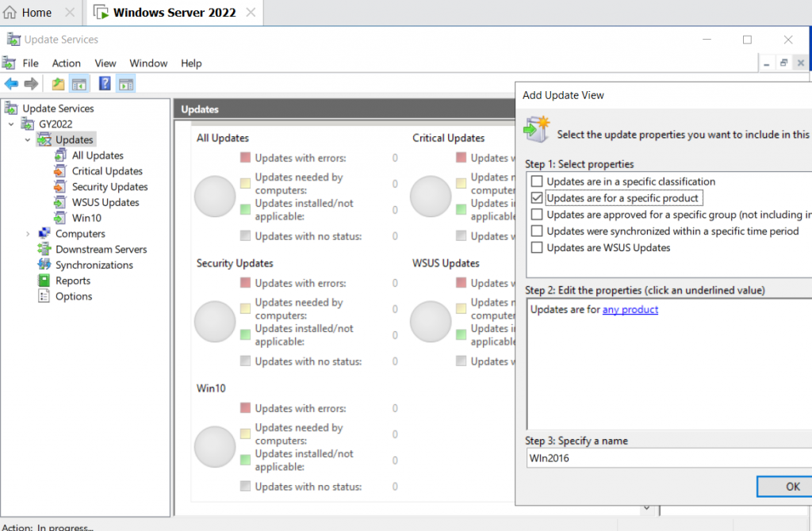812x531 pixels.
Task: Check 'Updates are WSUS Updates' box
Action: pyautogui.click(x=537, y=247)
